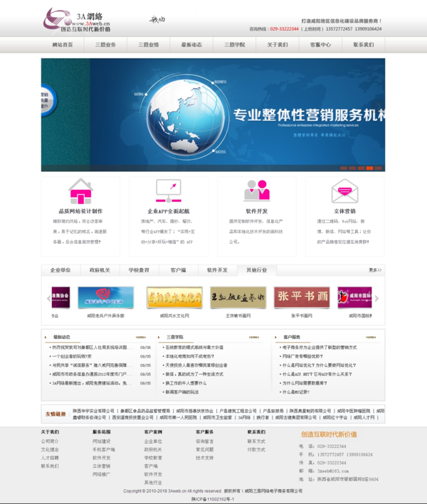Open MORE link beside 最新动态
Viewport: 427px width, 504px height.
(x=141, y=337)
